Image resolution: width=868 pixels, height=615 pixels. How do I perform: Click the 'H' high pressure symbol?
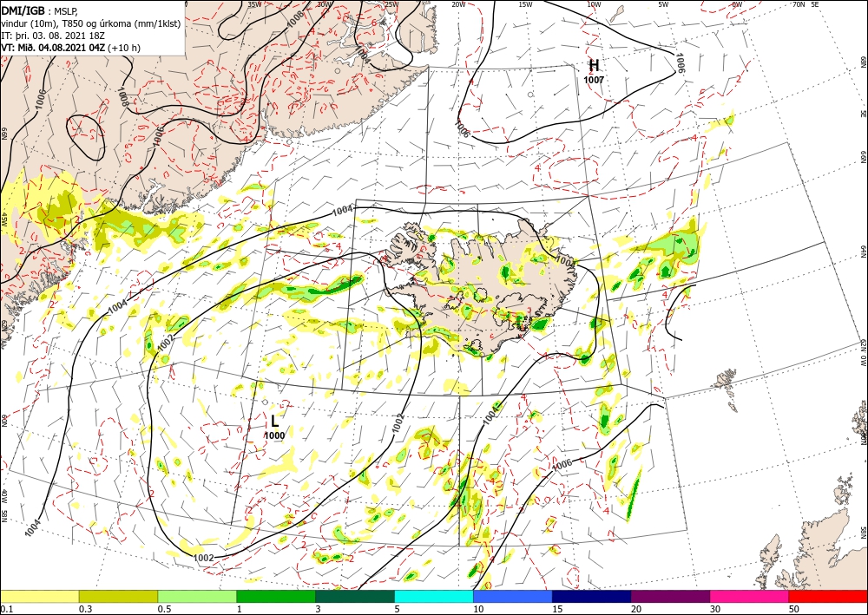coord(594,66)
